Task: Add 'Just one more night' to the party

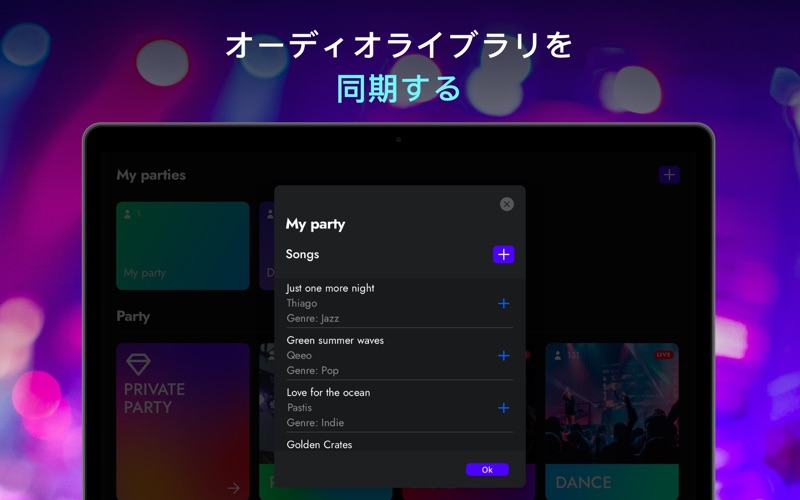Action: coord(504,304)
